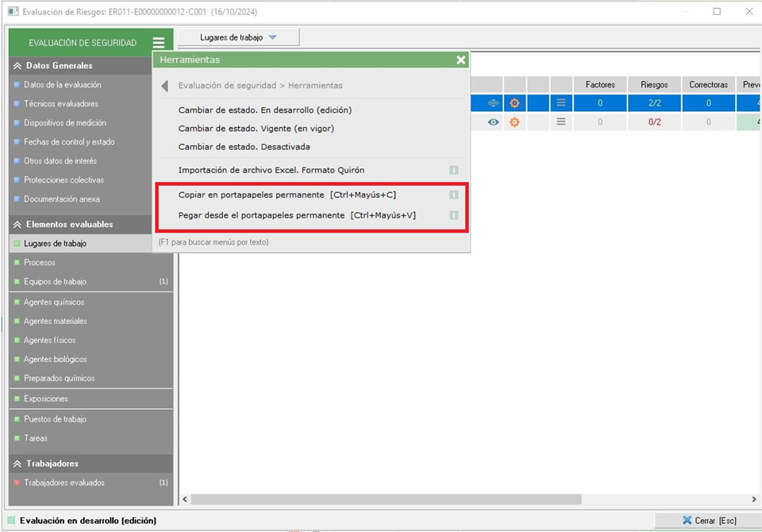Screen dimensions: 762x532
Task: Click the Cerrar [Esc] button
Action: coord(708,521)
